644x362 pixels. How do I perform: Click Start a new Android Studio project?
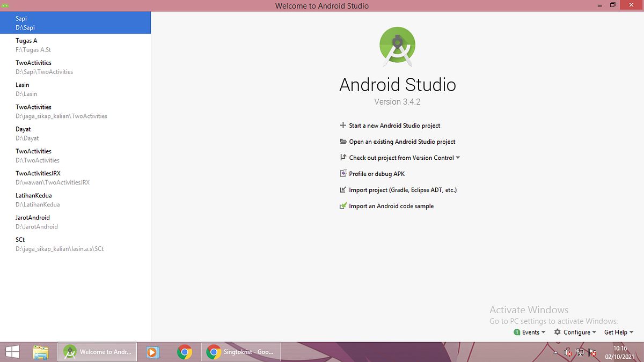point(394,125)
